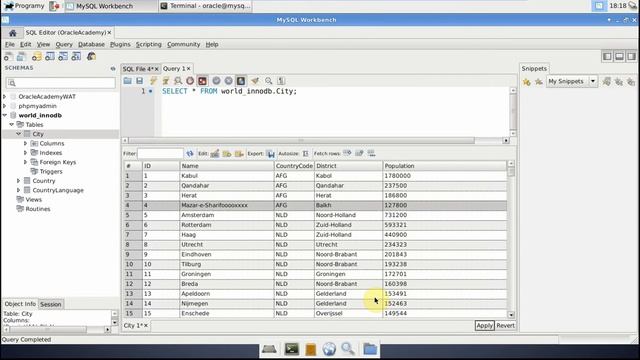Toggle the stop-on-error red square icon

pos(202,81)
